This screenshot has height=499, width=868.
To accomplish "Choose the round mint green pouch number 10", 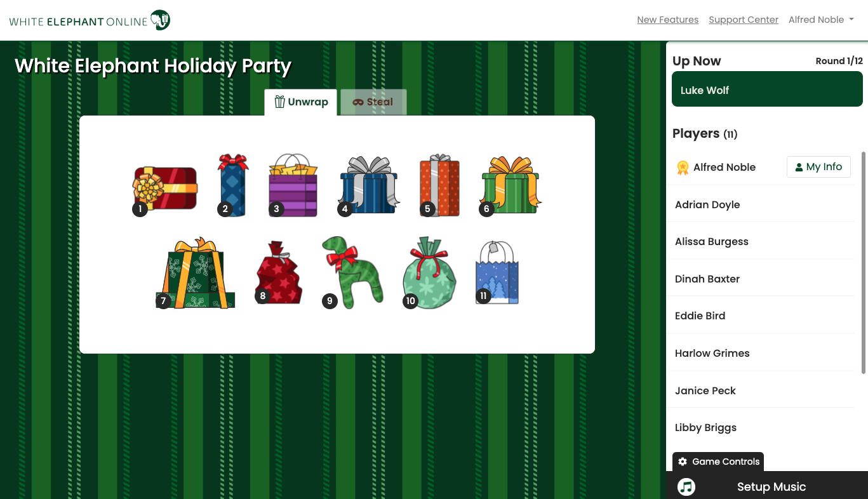I will coord(430,272).
